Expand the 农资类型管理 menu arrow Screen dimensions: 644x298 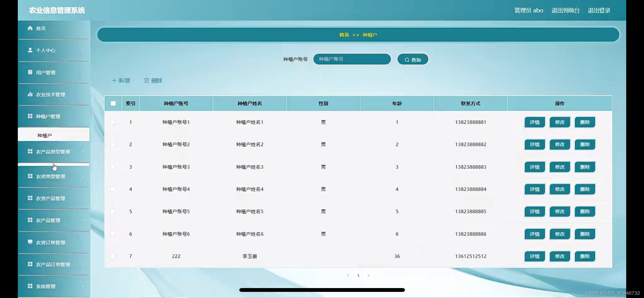(x=83, y=176)
